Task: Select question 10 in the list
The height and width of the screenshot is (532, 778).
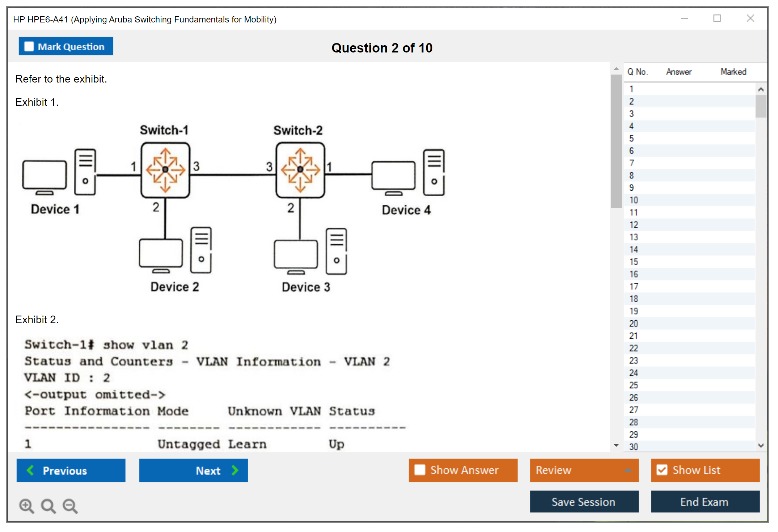Action: point(634,200)
